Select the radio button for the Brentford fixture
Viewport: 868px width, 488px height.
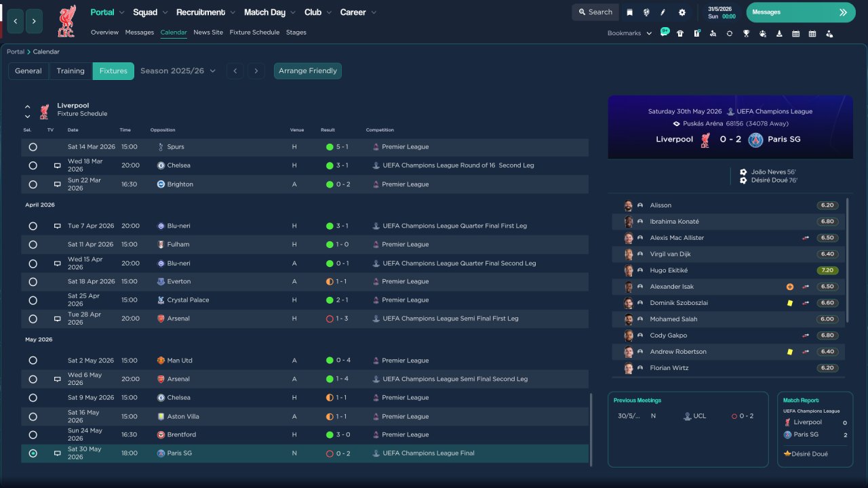[x=33, y=434]
